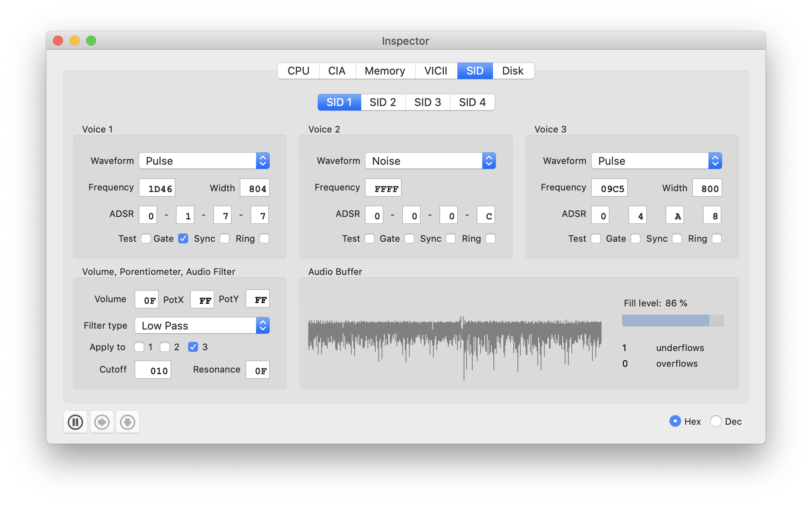Open Voice 2 Waveform dropdown showing Noise
This screenshot has width=812, height=505.
[430, 161]
